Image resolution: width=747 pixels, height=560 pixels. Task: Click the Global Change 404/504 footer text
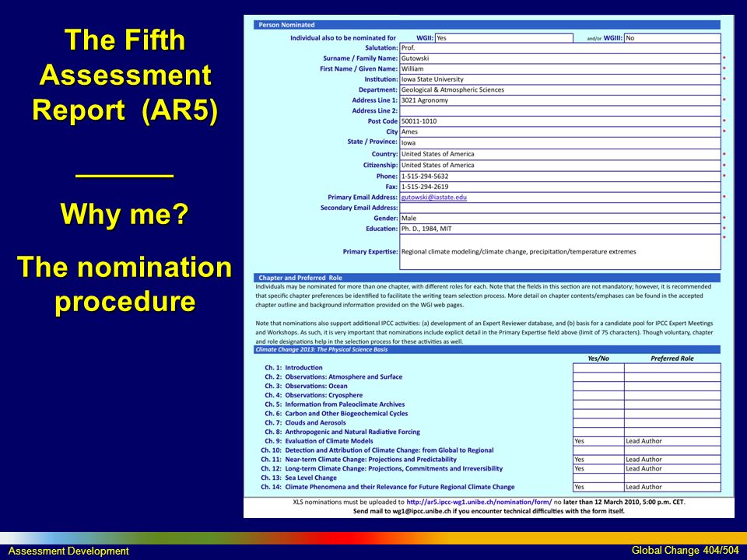point(685,551)
